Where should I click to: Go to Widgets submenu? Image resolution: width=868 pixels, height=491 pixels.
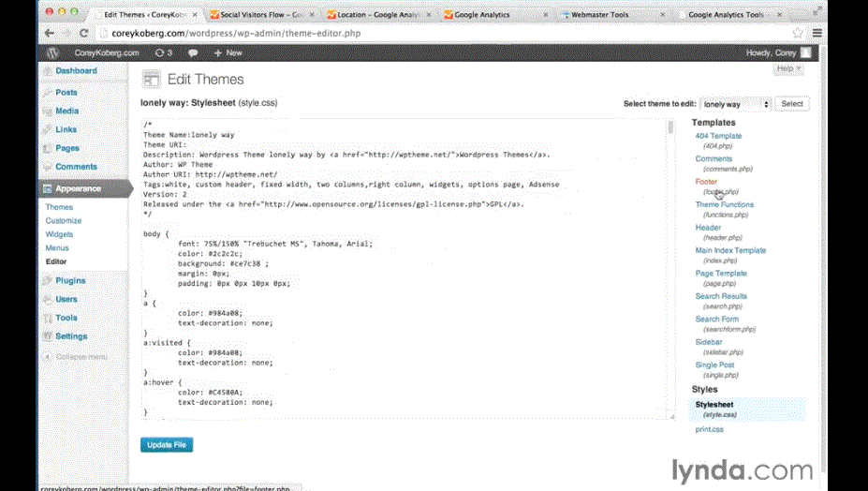[x=59, y=234]
